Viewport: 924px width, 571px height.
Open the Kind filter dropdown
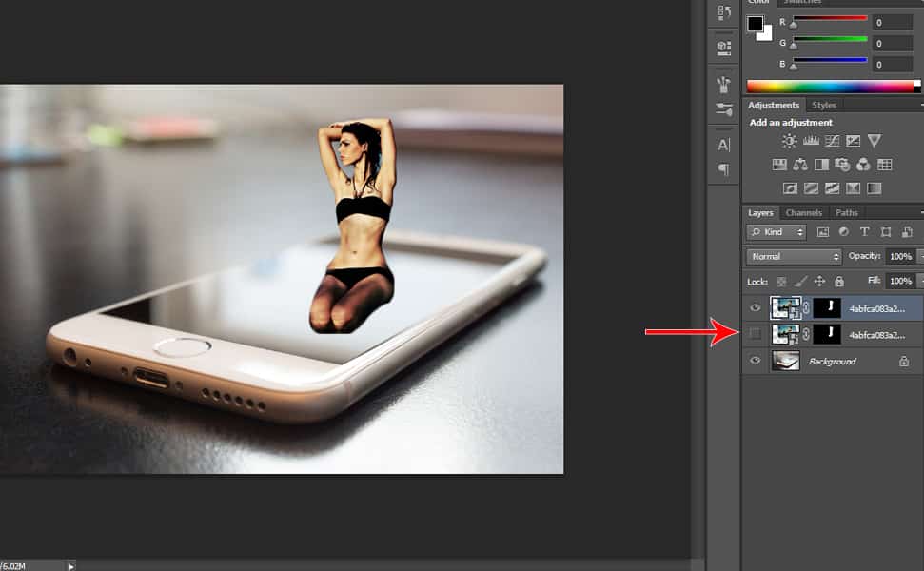(777, 232)
